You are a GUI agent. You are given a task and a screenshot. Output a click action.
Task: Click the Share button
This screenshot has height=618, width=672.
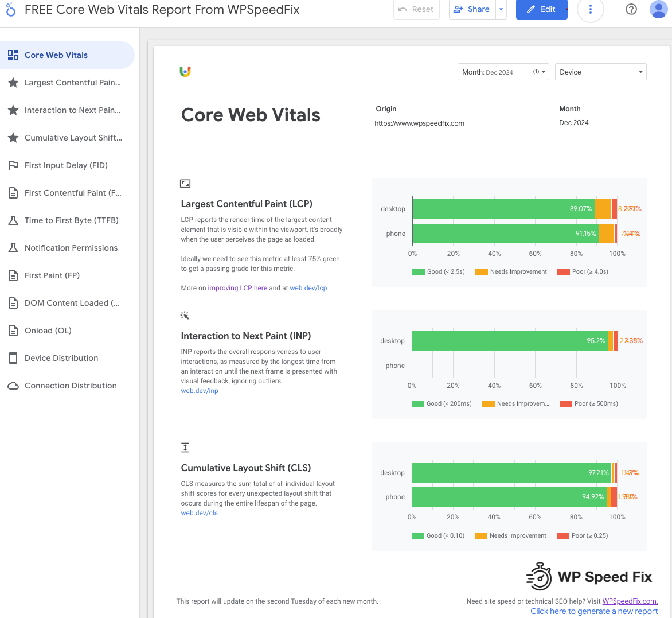(472, 9)
